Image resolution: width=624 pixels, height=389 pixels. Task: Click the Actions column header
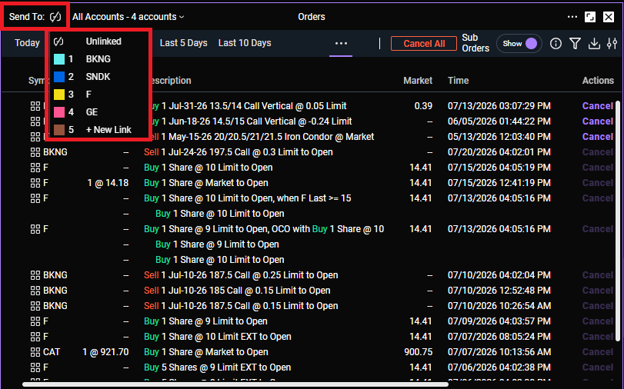(x=598, y=80)
